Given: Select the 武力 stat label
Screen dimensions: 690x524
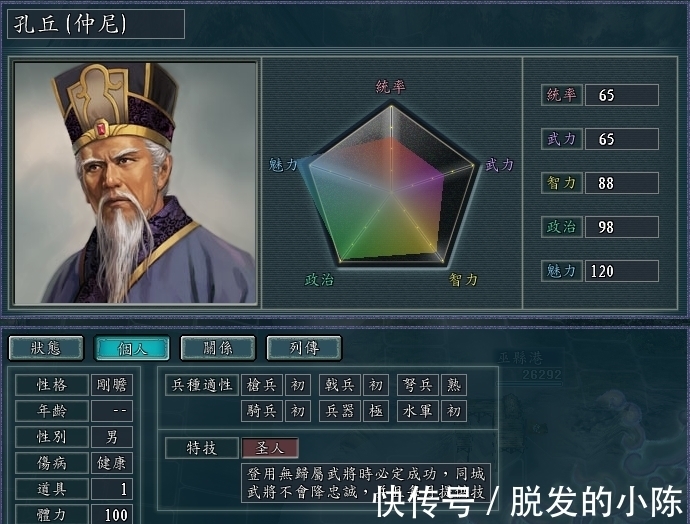Looking at the screenshot, I should click(562, 139).
